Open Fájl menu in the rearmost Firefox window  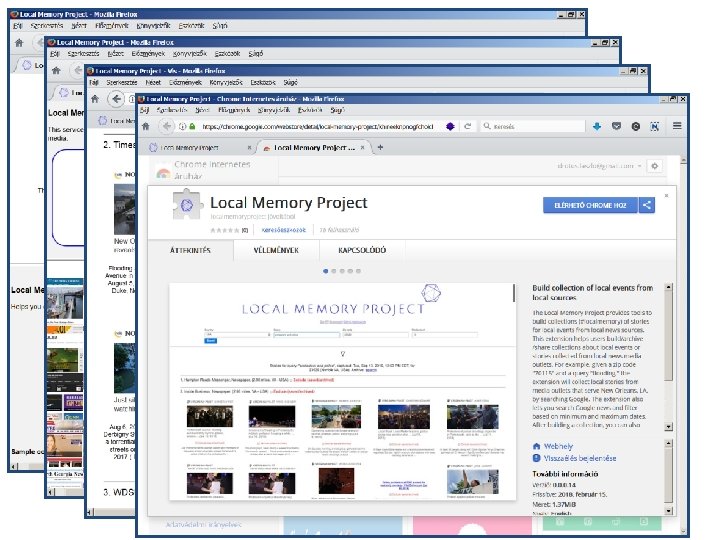(18, 26)
